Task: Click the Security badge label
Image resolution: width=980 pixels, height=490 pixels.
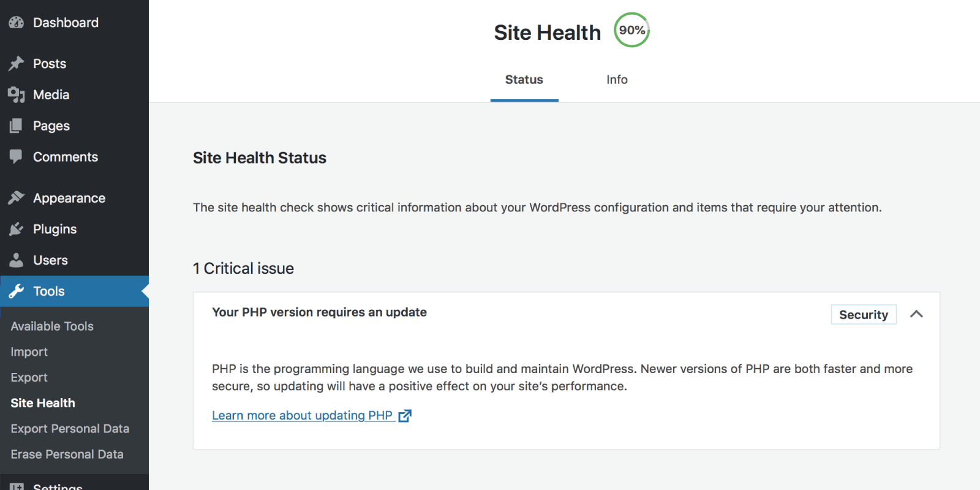Action: (864, 315)
